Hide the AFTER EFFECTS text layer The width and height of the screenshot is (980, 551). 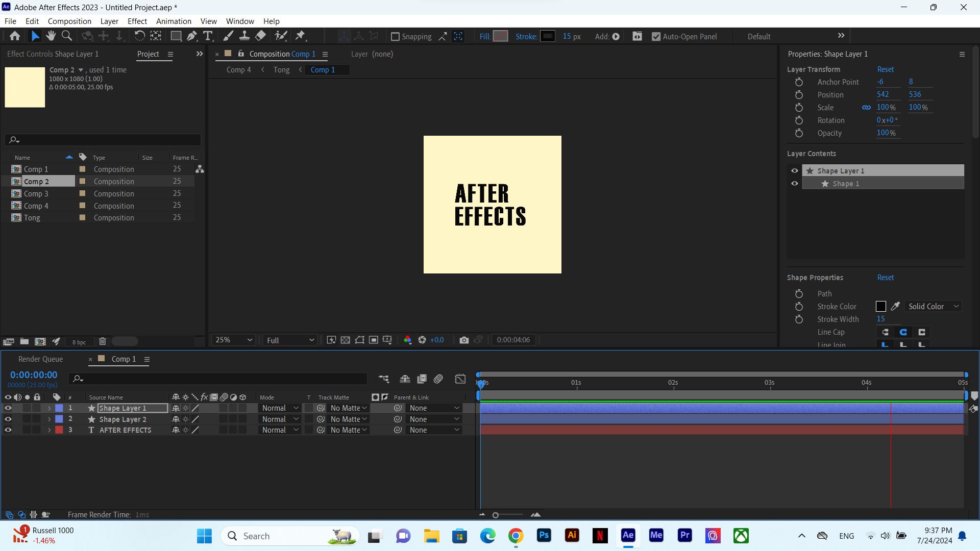(x=8, y=430)
